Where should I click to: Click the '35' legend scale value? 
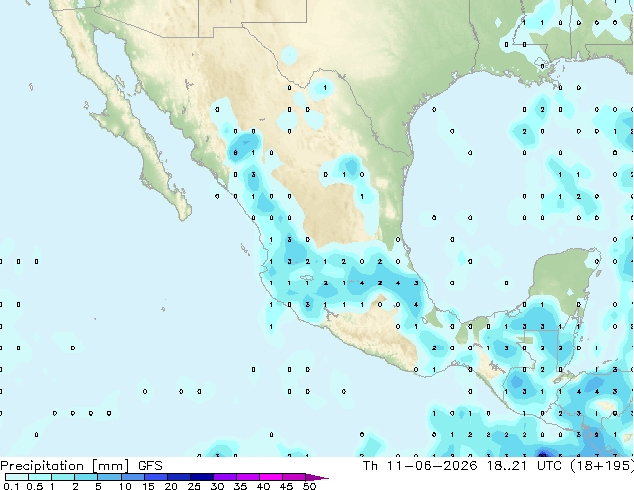point(240,486)
